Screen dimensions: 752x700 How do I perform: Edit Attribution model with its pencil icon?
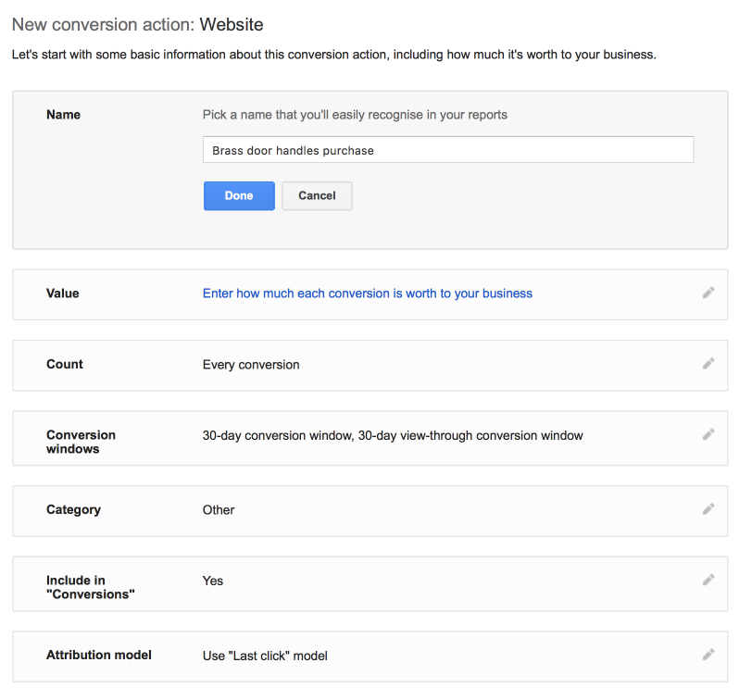click(x=708, y=655)
